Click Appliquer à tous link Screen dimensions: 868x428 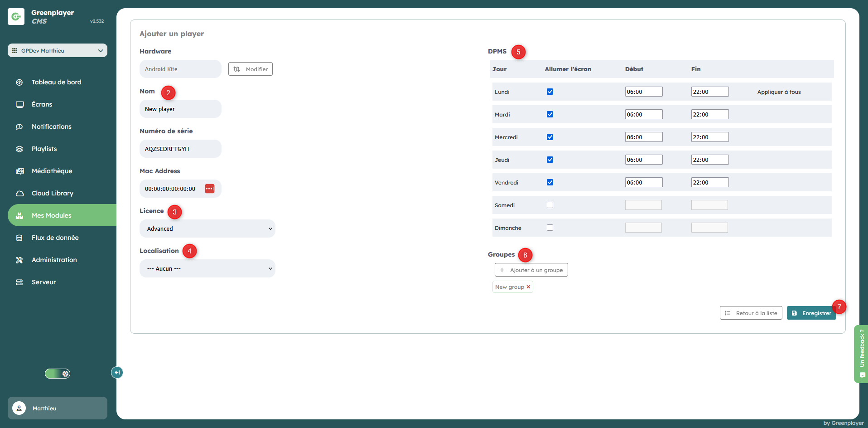tap(779, 92)
